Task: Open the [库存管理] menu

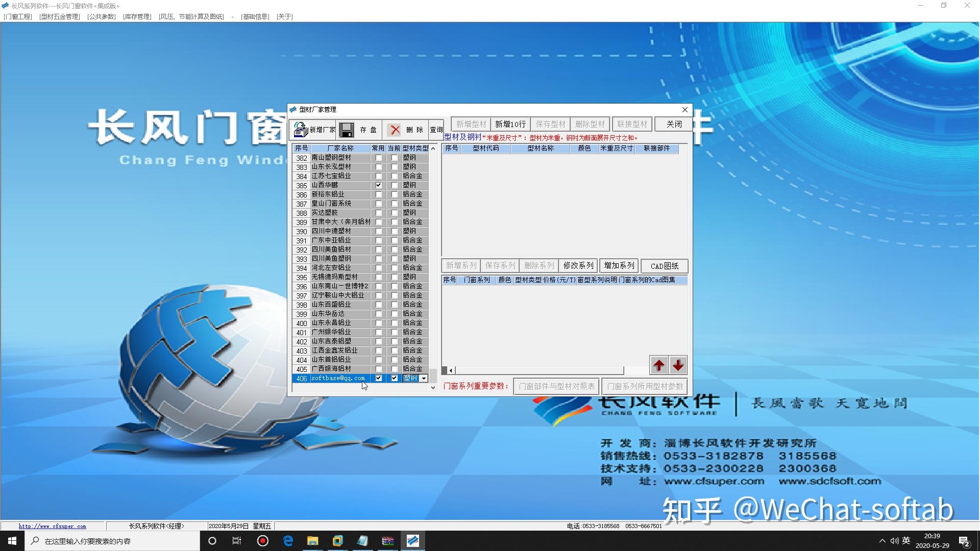Action: point(137,16)
